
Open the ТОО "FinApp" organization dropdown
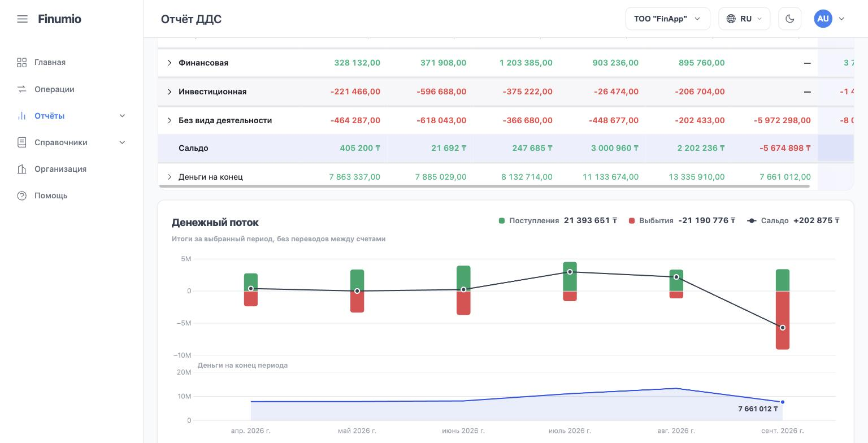coord(667,19)
